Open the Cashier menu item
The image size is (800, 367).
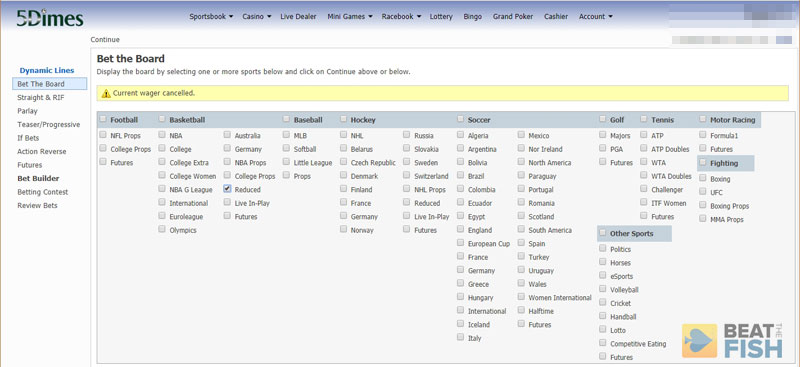click(x=556, y=16)
